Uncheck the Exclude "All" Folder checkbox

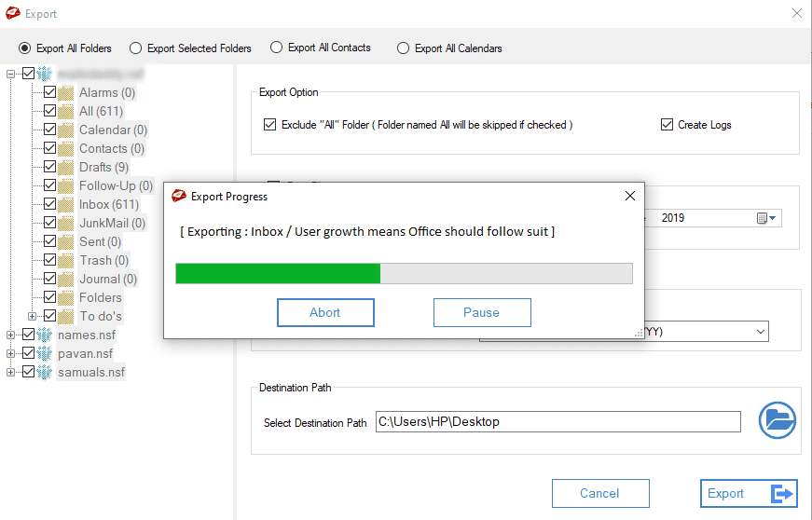[x=269, y=124]
